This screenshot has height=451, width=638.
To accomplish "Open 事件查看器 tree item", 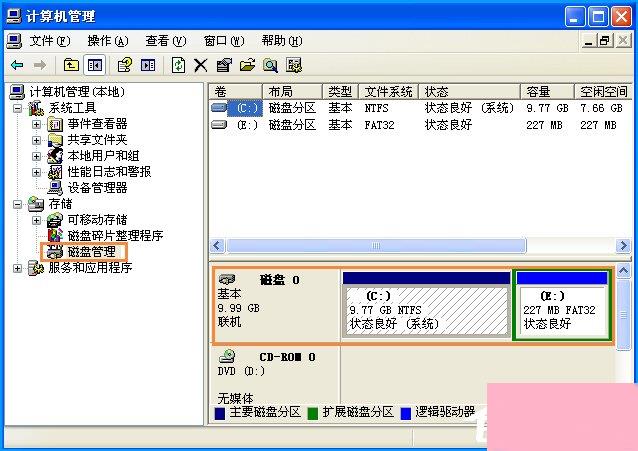I will 97,124.
